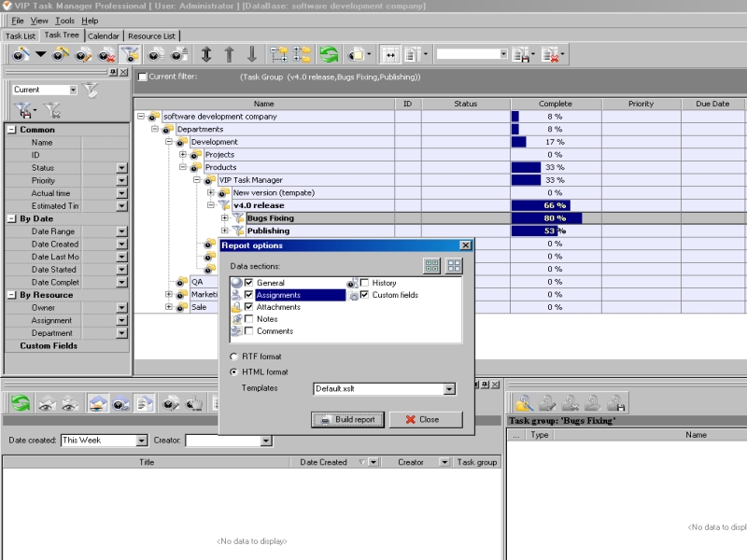Click the move task down arrow
The image size is (747, 560).
pos(251,55)
